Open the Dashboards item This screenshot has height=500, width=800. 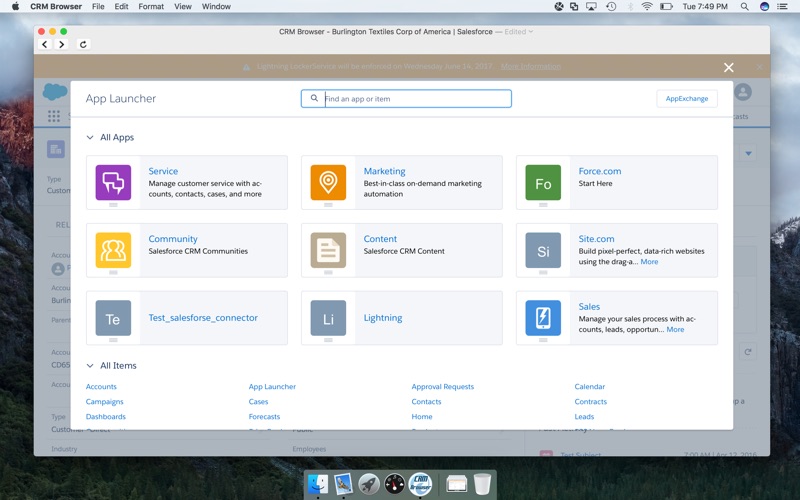coord(106,416)
